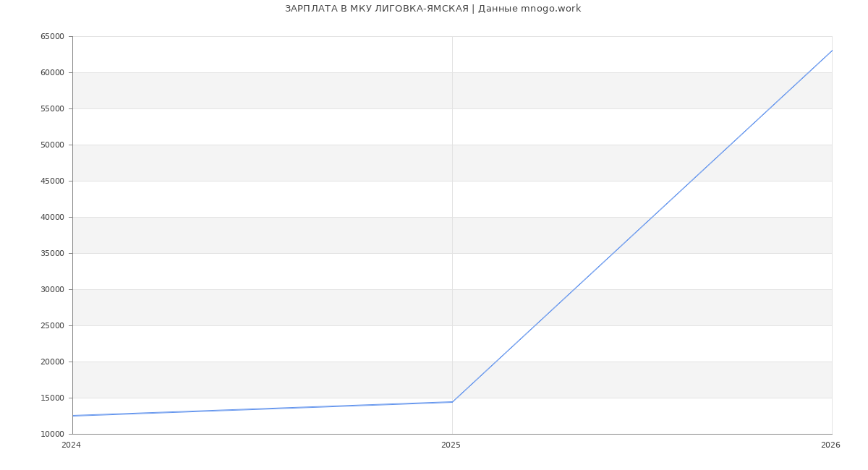Click the 65000 y-axis label
The image size is (868, 470).
point(52,36)
